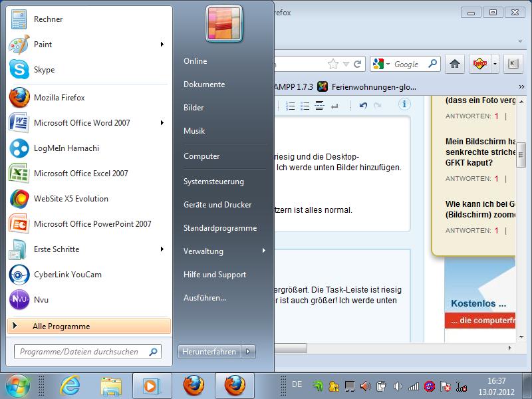Click the Start orb button
This screenshot has height=399, width=532.
pyautogui.click(x=17, y=386)
